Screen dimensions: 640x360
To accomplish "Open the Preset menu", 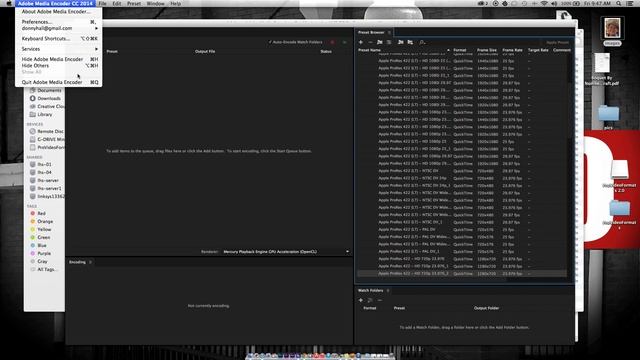I will (134, 3).
